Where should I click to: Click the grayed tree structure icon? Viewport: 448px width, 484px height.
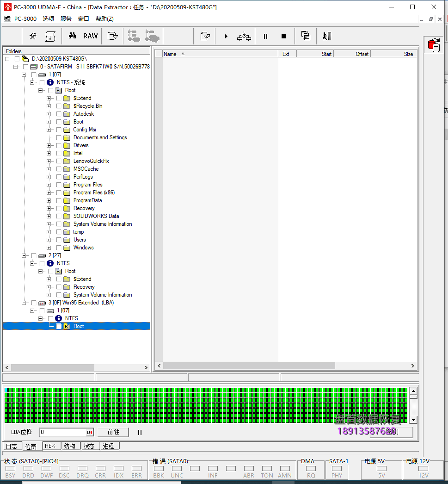[134, 36]
